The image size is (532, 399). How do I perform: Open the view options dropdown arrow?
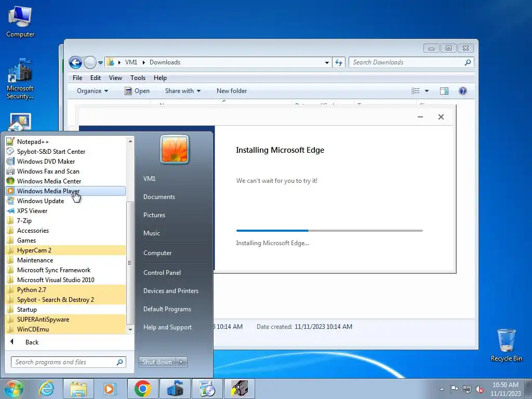pos(427,91)
